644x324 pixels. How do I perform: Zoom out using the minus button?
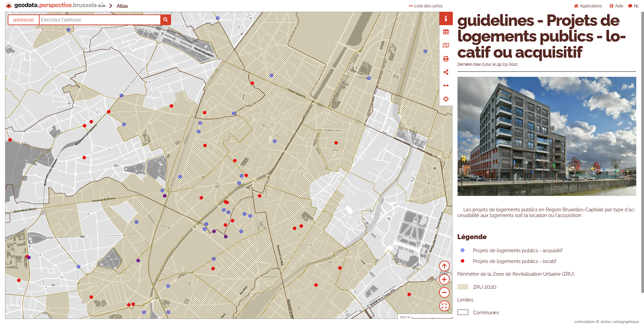(x=444, y=292)
